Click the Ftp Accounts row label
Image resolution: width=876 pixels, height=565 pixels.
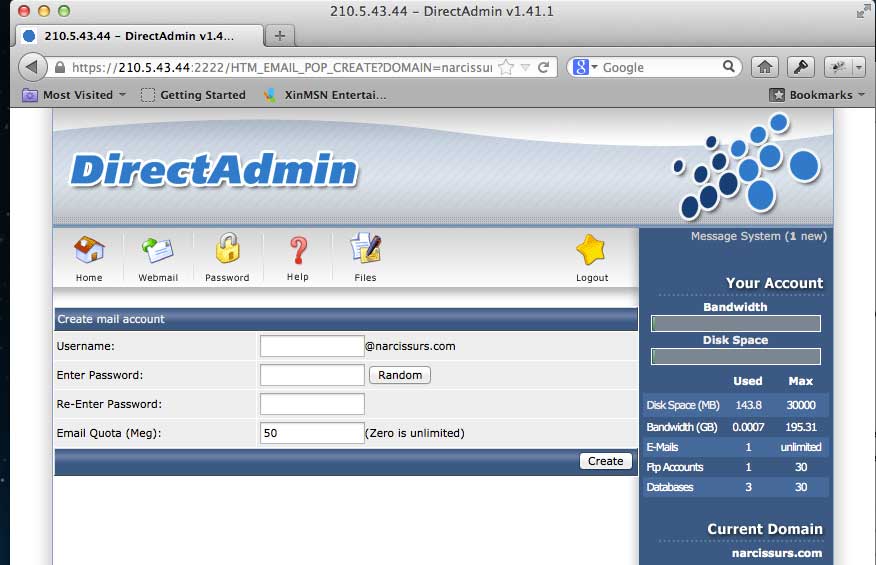point(674,467)
